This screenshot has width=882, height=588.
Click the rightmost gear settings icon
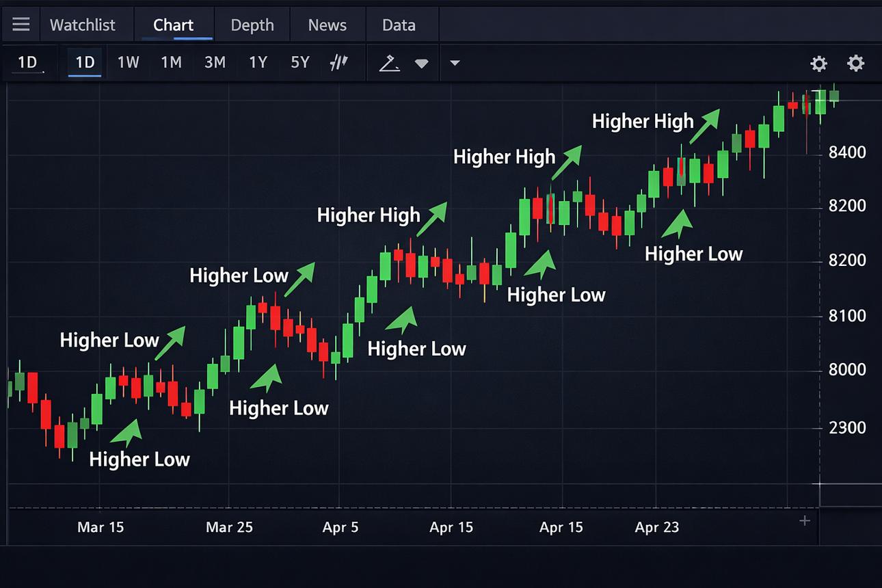point(855,64)
